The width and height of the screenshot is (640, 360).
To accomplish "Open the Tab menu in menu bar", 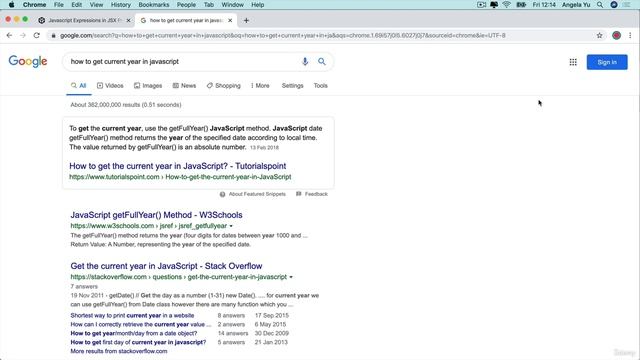I will (x=209, y=5).
